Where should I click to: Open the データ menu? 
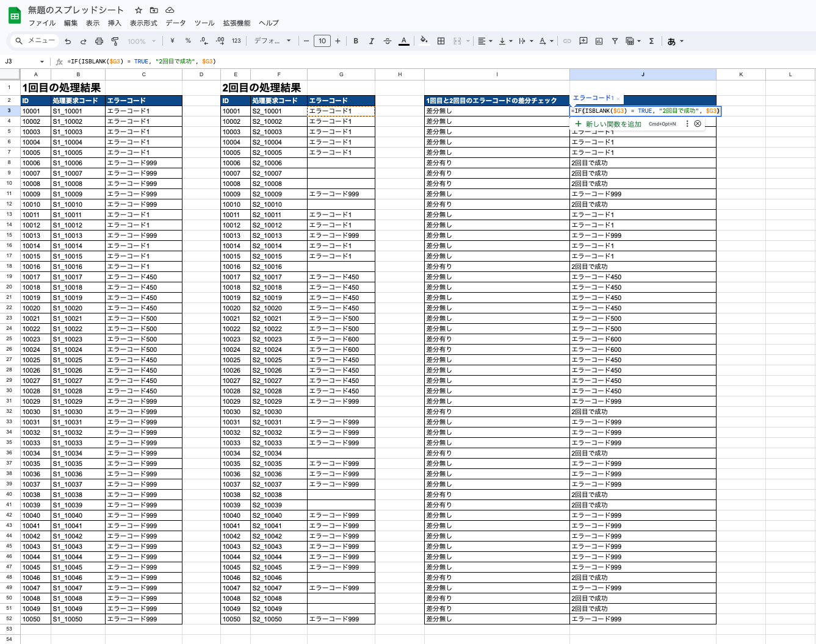pyautogui.click(x=176, y=23)
